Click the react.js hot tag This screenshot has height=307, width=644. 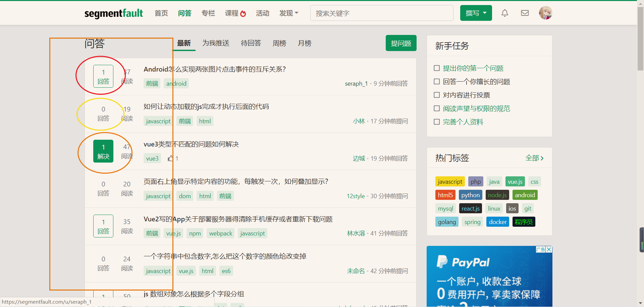pyautogui.click(x=470, y=208)
